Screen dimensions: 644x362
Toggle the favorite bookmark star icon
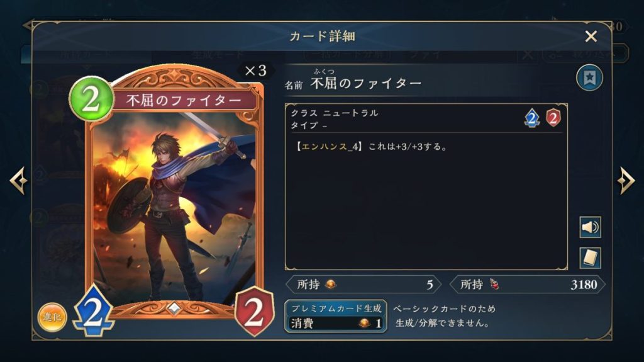coord(589,77)
